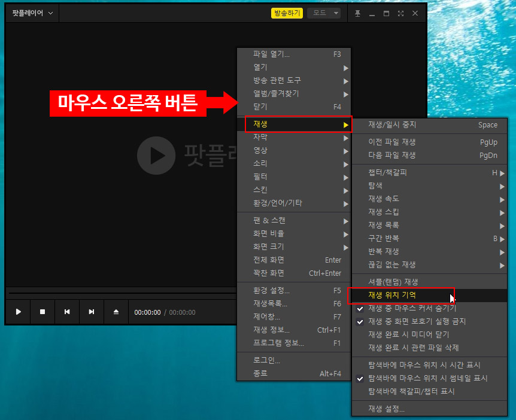Open the 화면 크기 submenu
This screenshot has height=420, width=516.
[294, 246]
